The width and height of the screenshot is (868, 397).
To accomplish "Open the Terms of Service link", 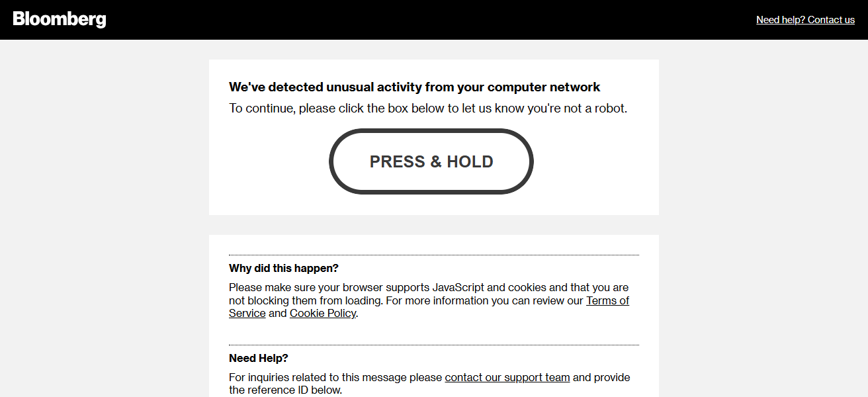I will click(607, 300).
